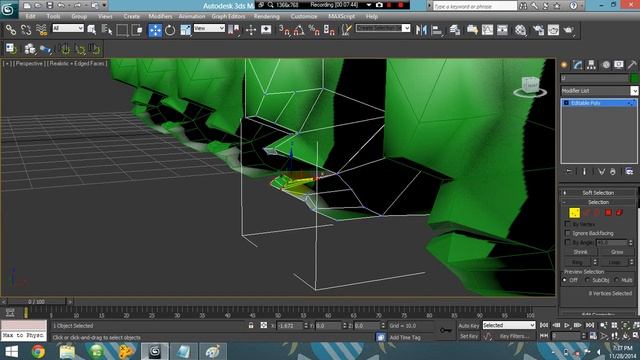Open the Views menu

[x=105, y=16]
